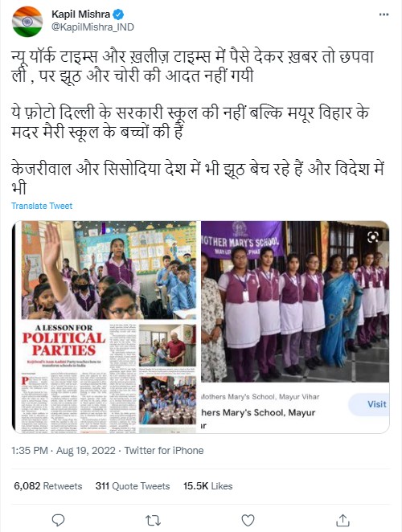Click the @KapilMishra_IND handle
Image resolution: width=402 pixels, height=532 pixels.
[92, 27]
